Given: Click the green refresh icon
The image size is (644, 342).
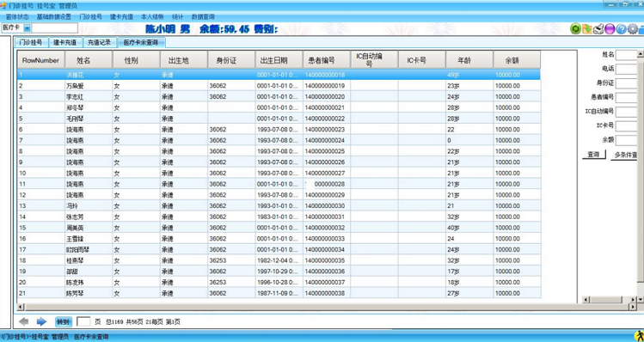Looking at the screenshot, I should (x=575, y=28).
